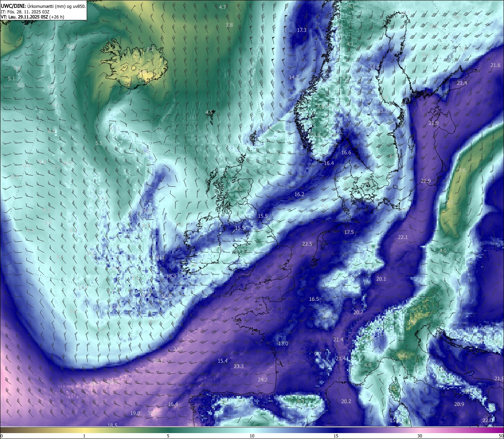Click the map value 24.2
This screenshot has width=504, height=439.
tap(263, 380)
